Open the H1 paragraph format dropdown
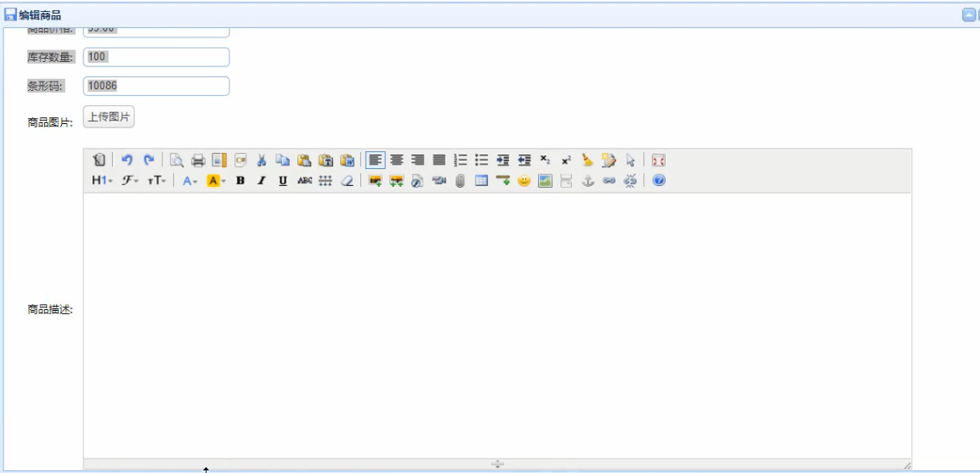Image resolution: width=980 pixels, height=473 pixels. click(103, 181)
